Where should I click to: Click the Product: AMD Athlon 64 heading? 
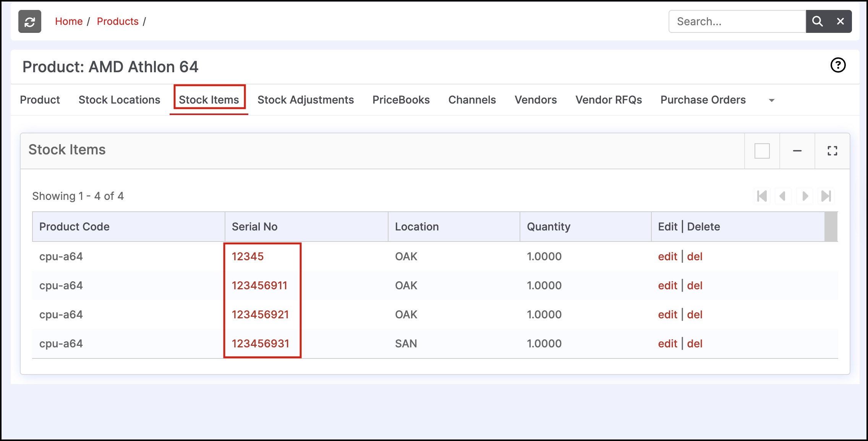click(x=110, y=67)
